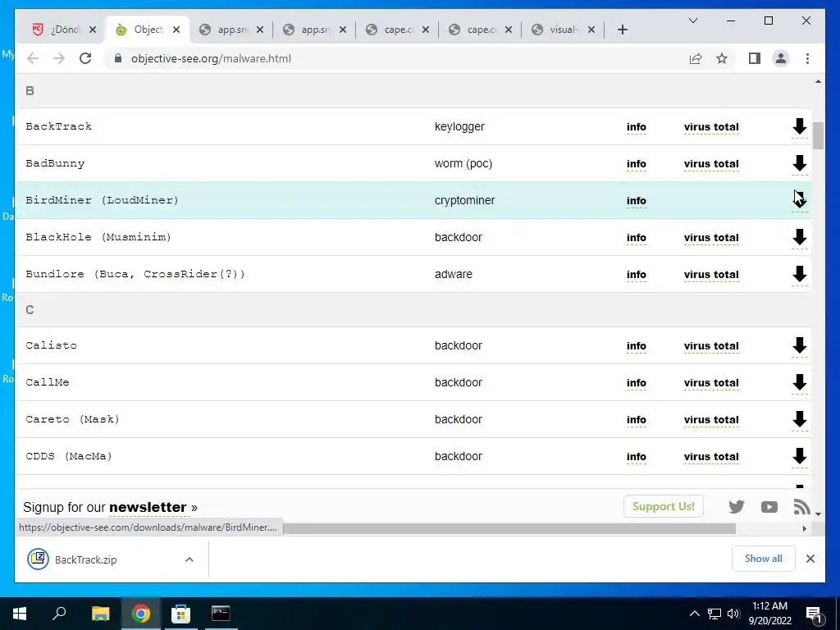Open info link for BirdMiner
This screenshot has height=630, width=840.
[x=636, y=201]
